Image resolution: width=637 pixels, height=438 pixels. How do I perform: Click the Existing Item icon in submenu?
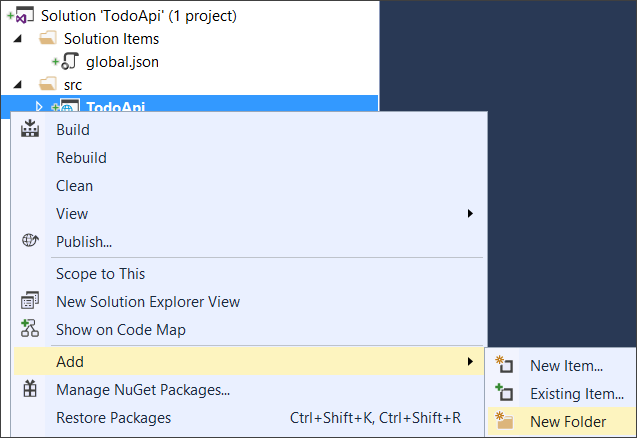pyautogui.click(x=505, y=394)
